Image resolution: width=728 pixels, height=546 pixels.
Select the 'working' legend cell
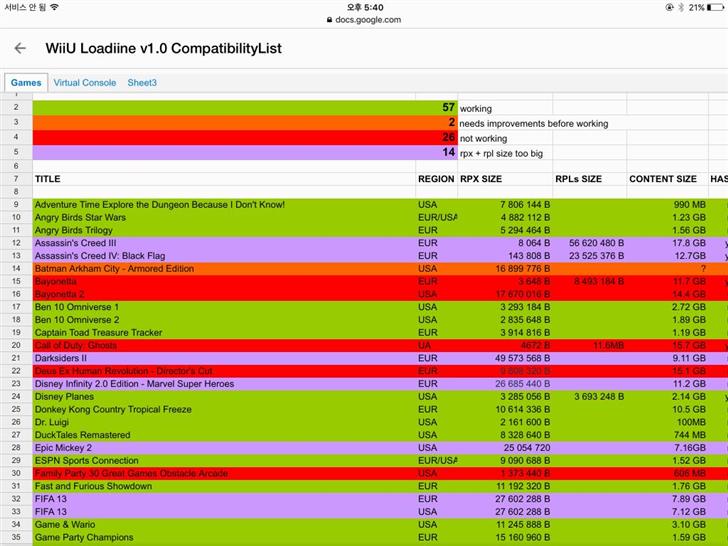point(505,108)
